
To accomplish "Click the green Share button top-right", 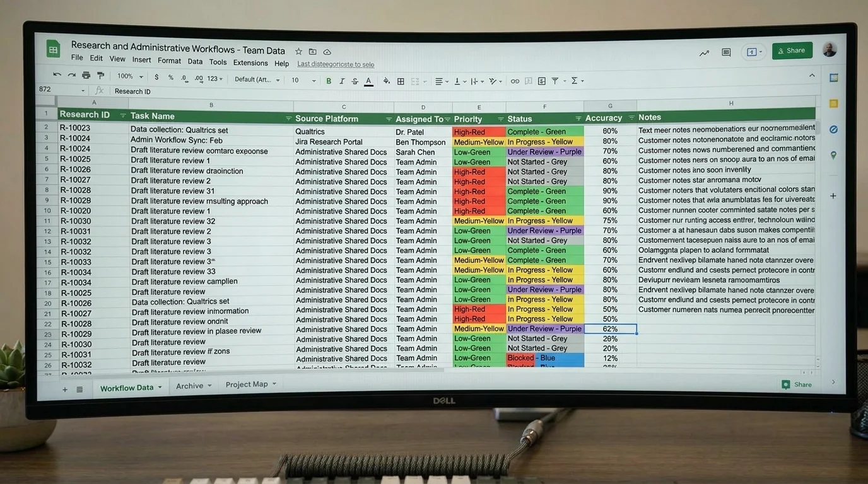I will point(792,50).
